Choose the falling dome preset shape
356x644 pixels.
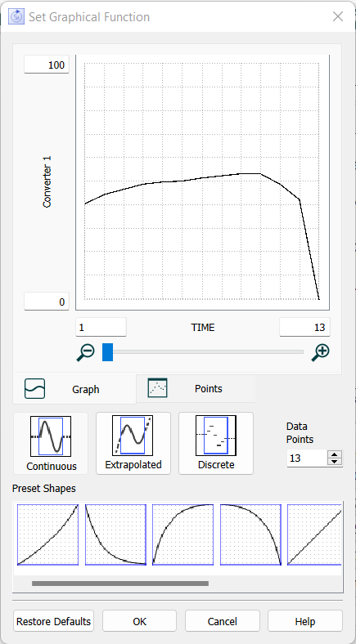[250, 534]
